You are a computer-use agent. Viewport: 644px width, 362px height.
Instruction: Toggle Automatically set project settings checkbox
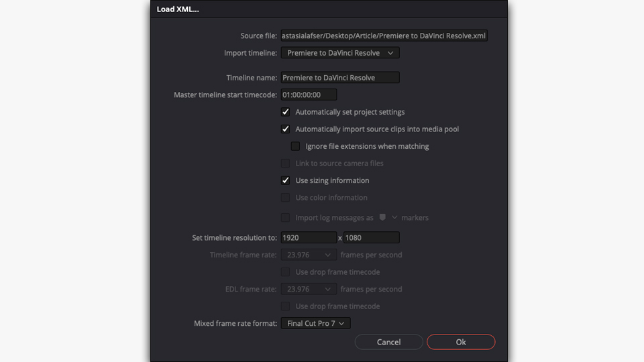[x=286, y=112]
